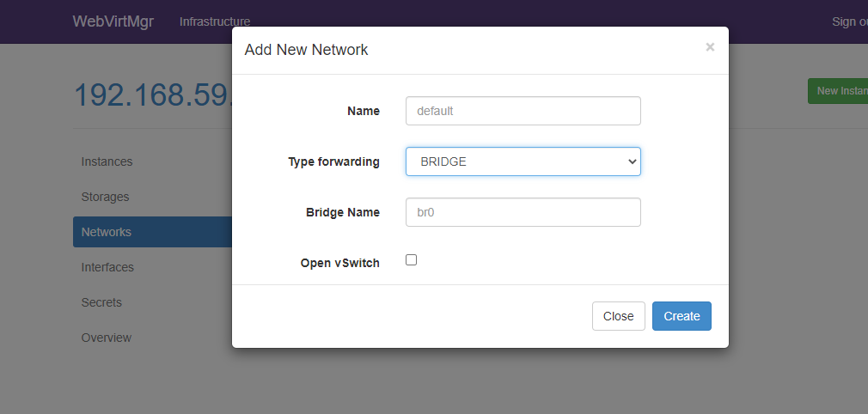Navigate to Interfaces in the sidebar
This screenshot has width=868, height=414.
tap(108, 267)
